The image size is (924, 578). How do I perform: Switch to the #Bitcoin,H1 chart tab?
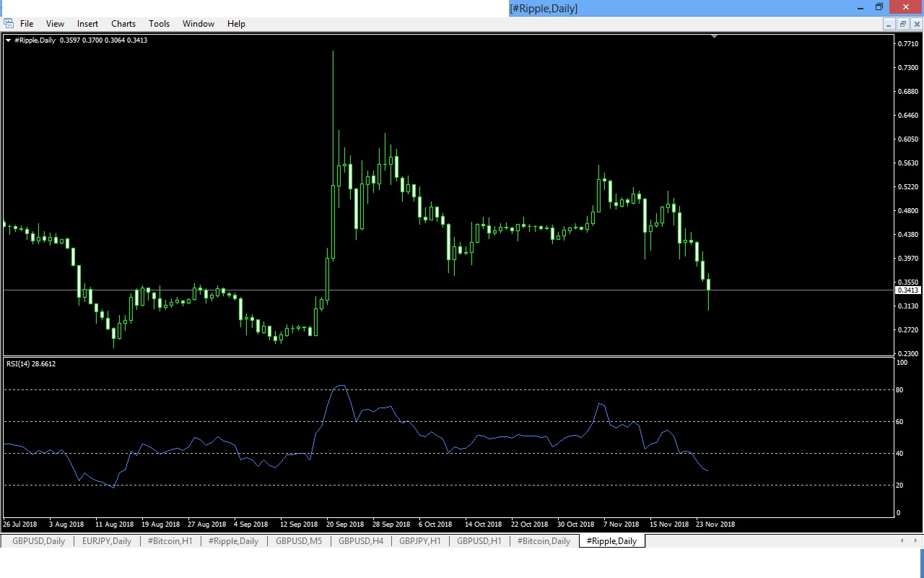click(x=170, y=541)
